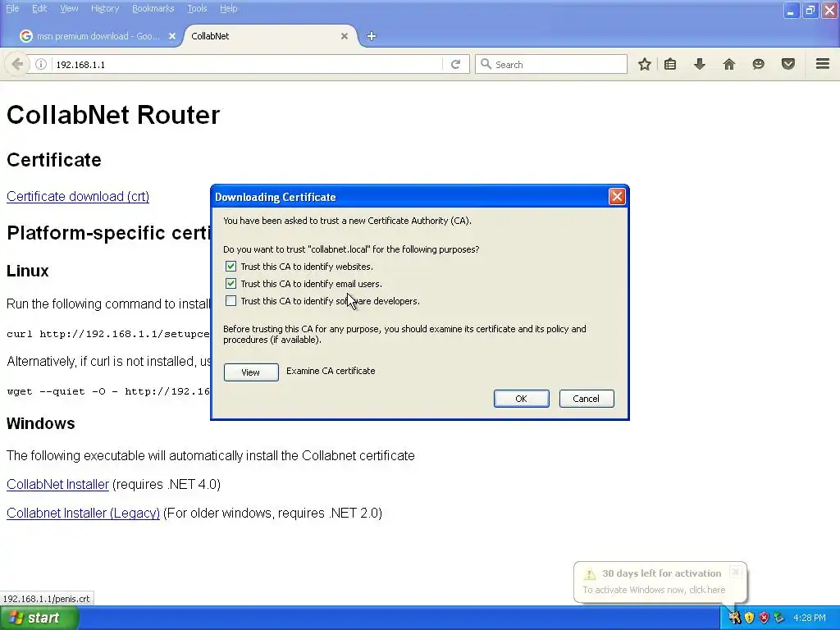840x630 pixels.
Task: Click the Windows section heading
Action: coord(41,423)
